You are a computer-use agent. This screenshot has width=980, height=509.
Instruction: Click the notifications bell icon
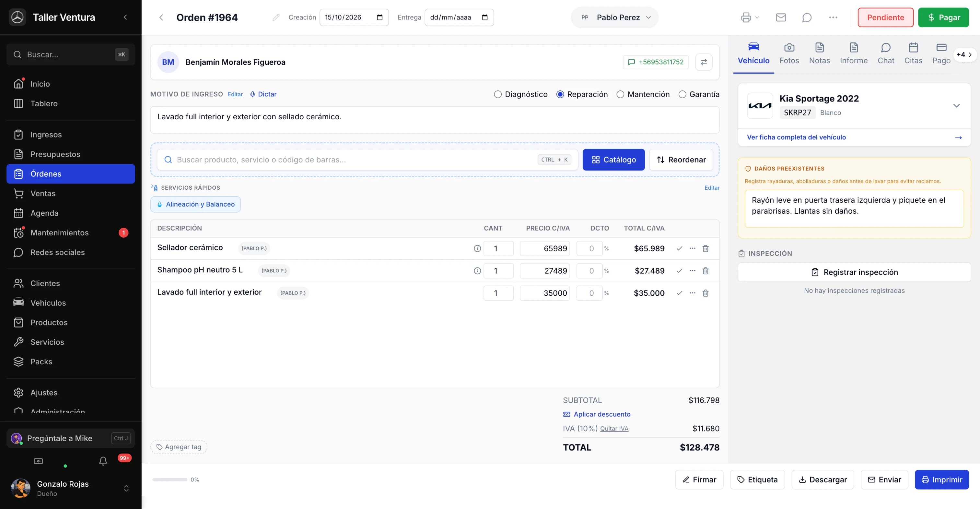(103, 461)
